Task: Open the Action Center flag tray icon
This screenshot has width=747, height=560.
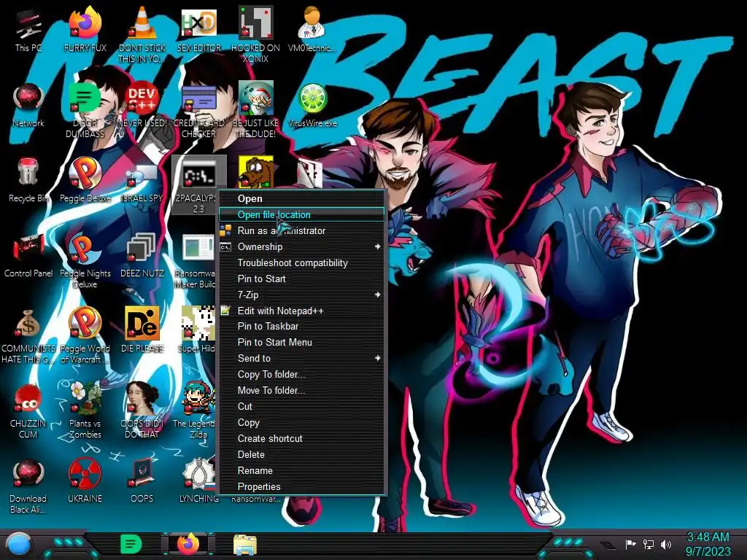Action: coord(631,544)
